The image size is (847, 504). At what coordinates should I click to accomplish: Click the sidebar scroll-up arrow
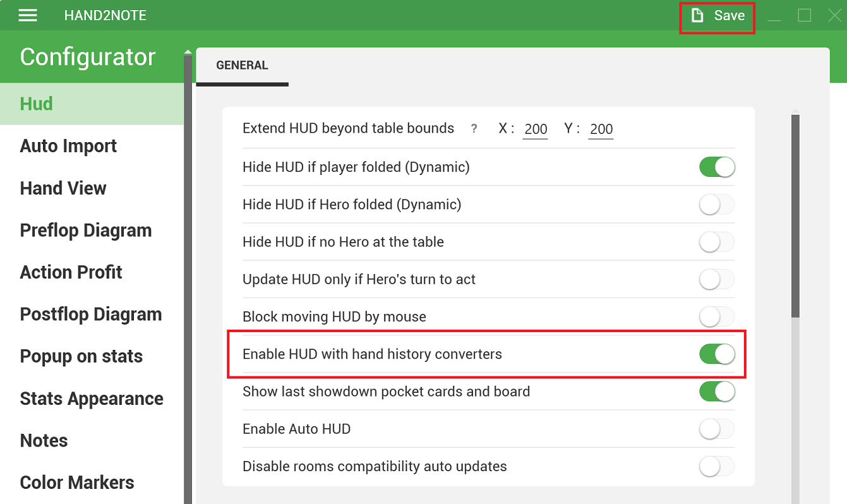point(188,52)
